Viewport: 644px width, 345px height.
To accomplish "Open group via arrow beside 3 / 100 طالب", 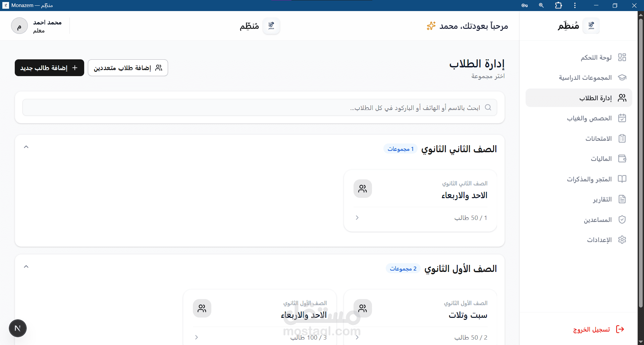I will click(197, 337).
